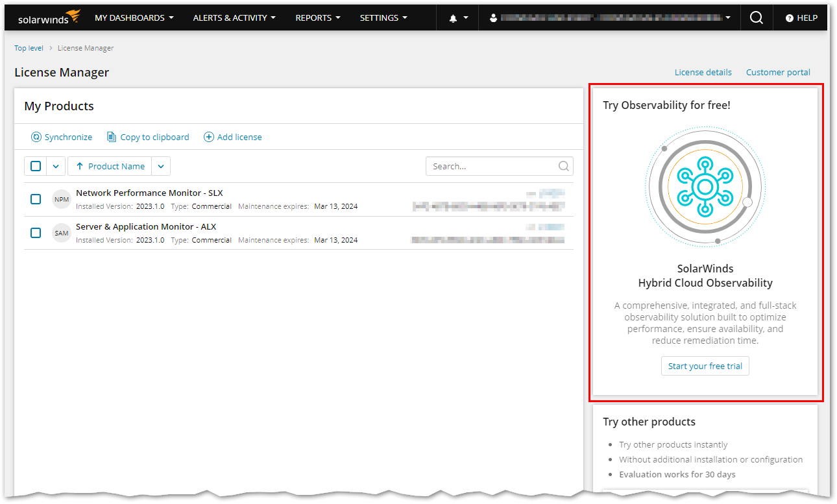The image size is (837, 504).
Task: Click the Synchronize link text
Action: tap(68, 137)
